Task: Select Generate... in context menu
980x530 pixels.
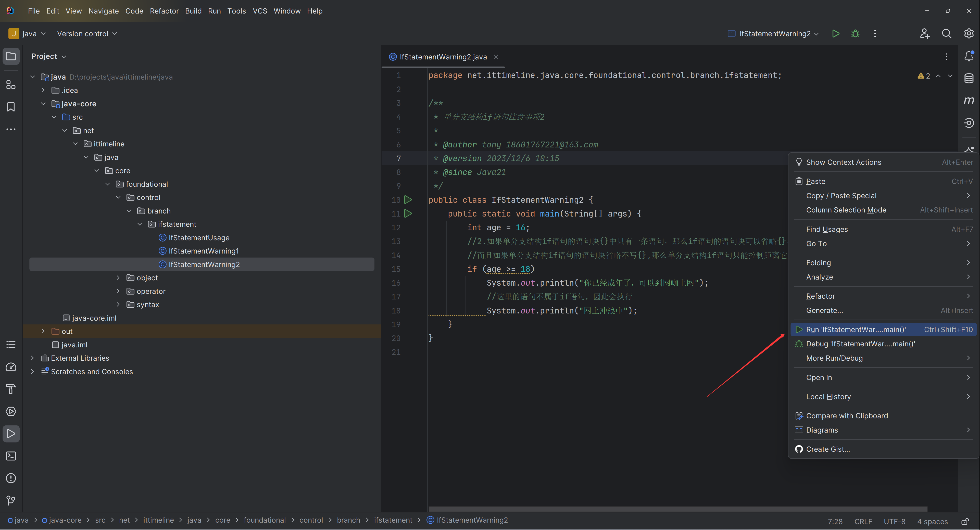Action: 883,310
